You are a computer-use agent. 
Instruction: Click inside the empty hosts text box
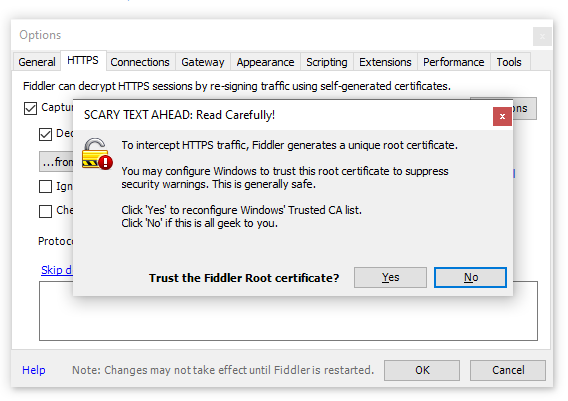[288, 318]
